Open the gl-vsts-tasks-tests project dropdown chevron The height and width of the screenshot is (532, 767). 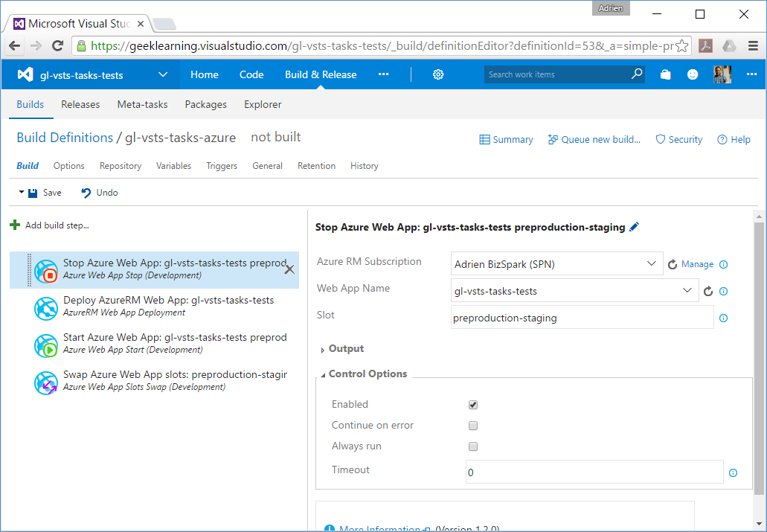[163, 74]
